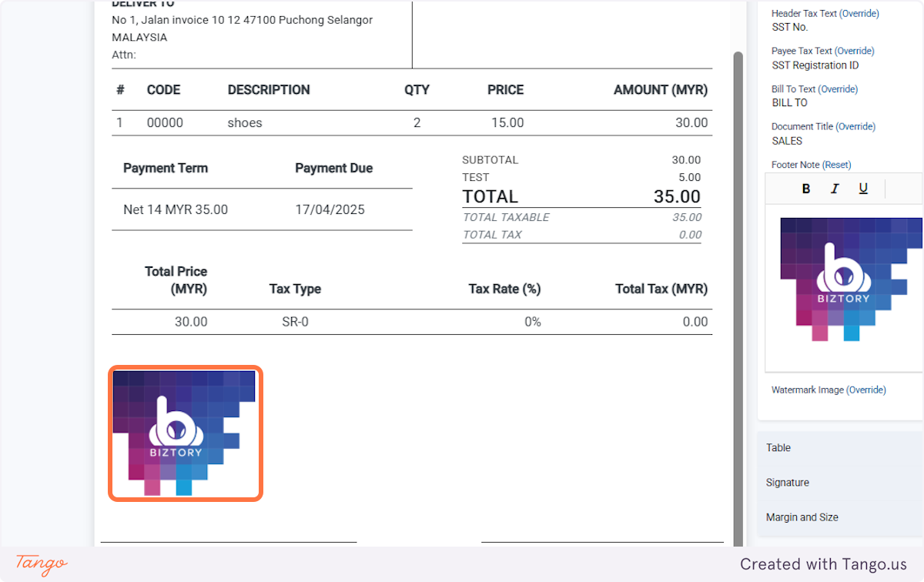Click the Bill To Text Override link
This screenshot has width=924, height=582.
839,89
